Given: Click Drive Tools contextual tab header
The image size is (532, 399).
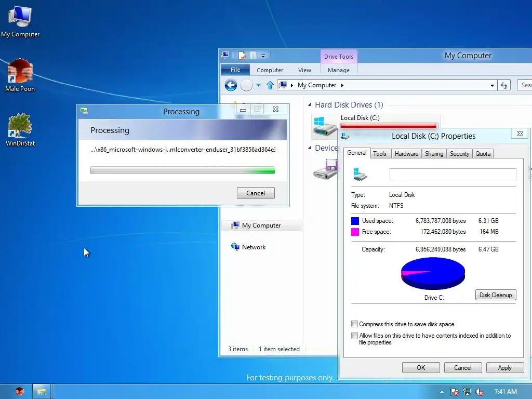Looking at the screenshot, I should 339,57.
